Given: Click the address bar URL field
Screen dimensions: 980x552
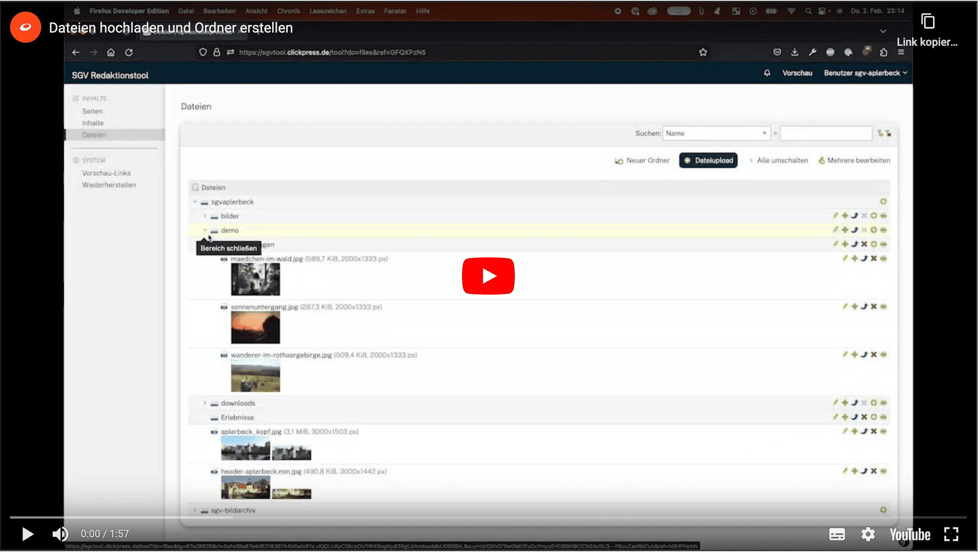Looking at the screenshot, I should point(450,52).
